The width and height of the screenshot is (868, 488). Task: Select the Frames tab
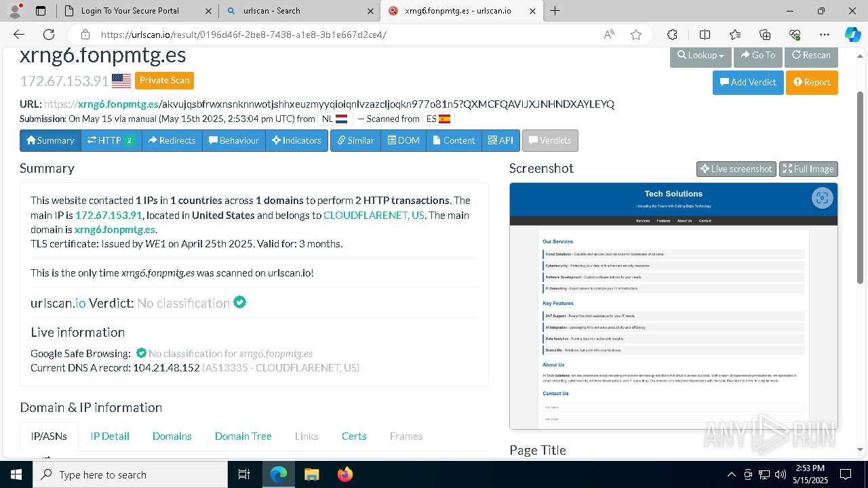click(406, 436)
